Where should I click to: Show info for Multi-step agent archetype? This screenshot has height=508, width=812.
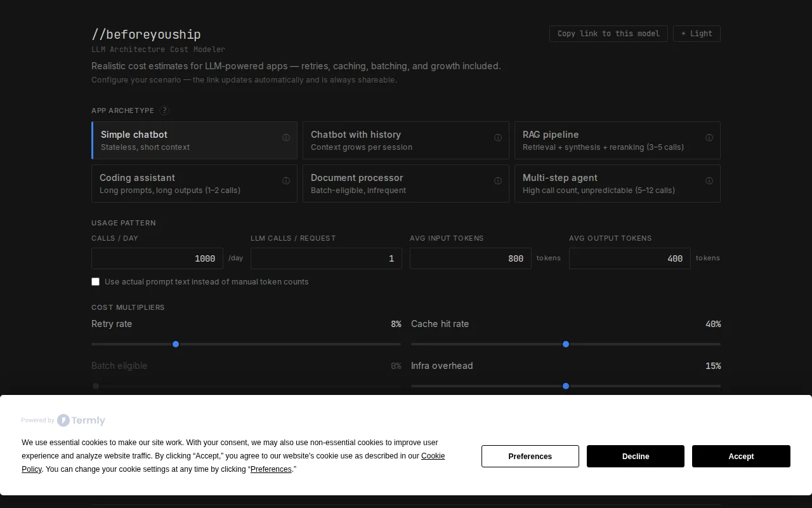click(709, 181)
